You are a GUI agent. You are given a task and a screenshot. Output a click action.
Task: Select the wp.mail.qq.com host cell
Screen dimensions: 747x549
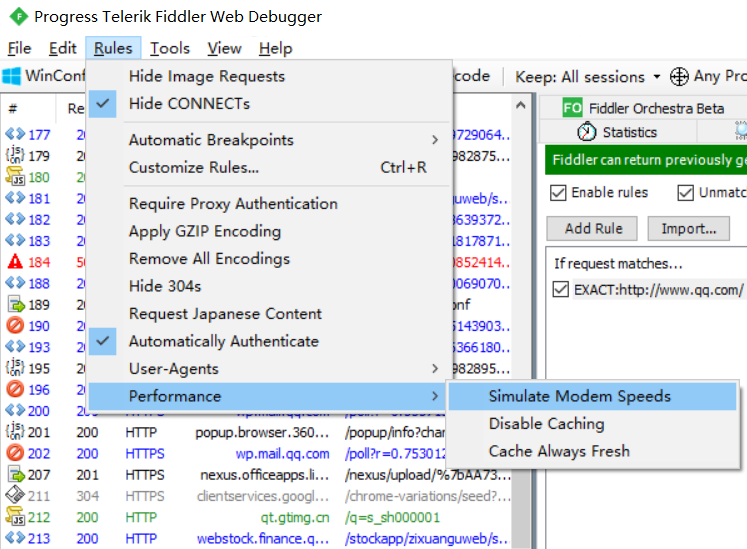283,454
